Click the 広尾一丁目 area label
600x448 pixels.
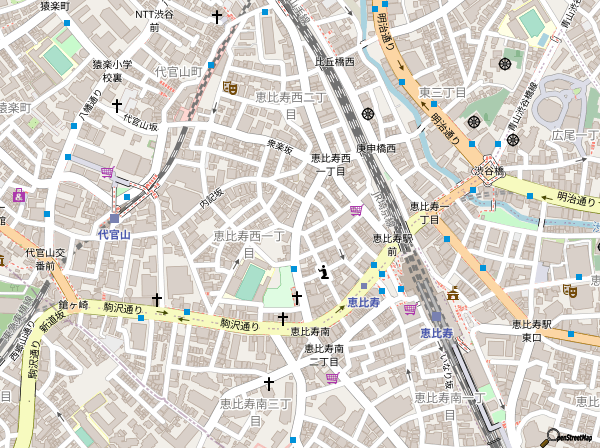575,134
